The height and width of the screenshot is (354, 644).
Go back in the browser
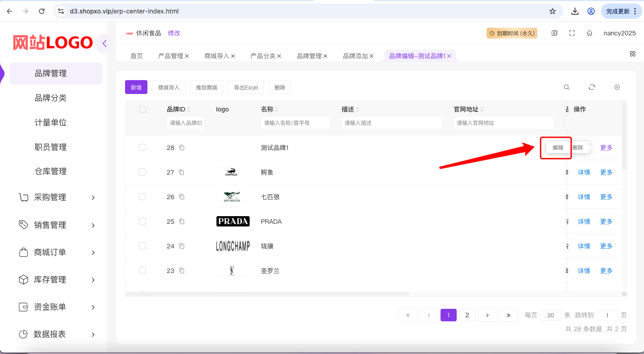coord(9,11)
